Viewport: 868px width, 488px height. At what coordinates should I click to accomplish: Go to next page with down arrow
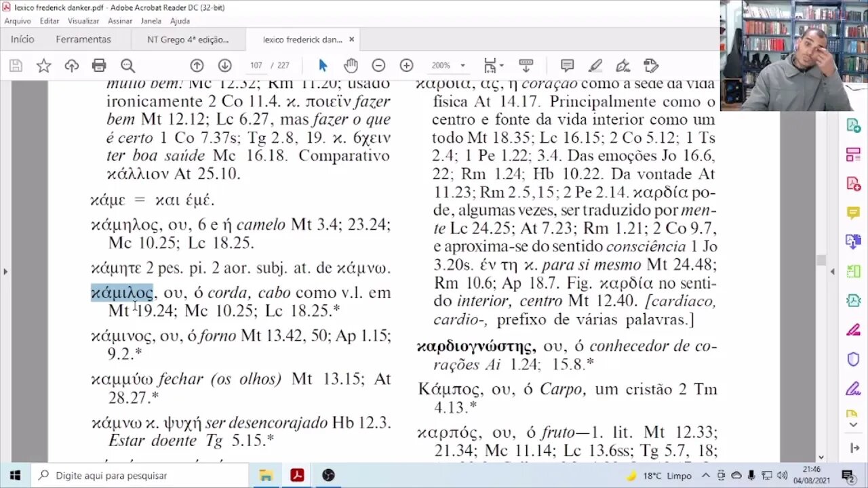click(x=224, y=66)
